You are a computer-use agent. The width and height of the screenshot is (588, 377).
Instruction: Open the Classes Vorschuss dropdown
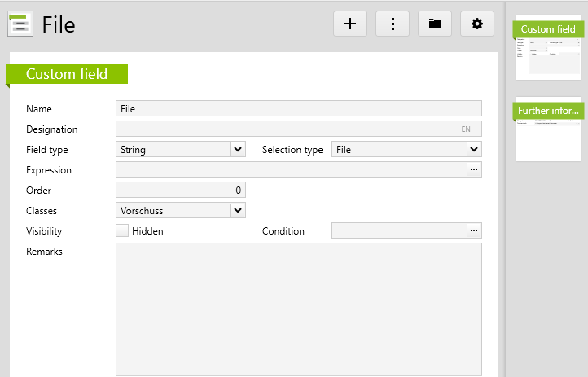[x=238, y=210]
